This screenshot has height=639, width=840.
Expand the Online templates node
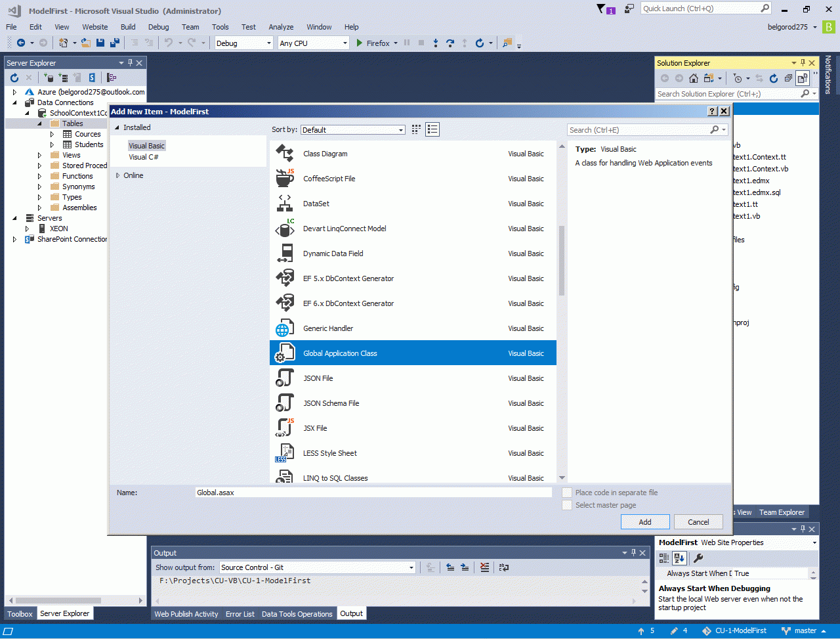click(118, 175)
